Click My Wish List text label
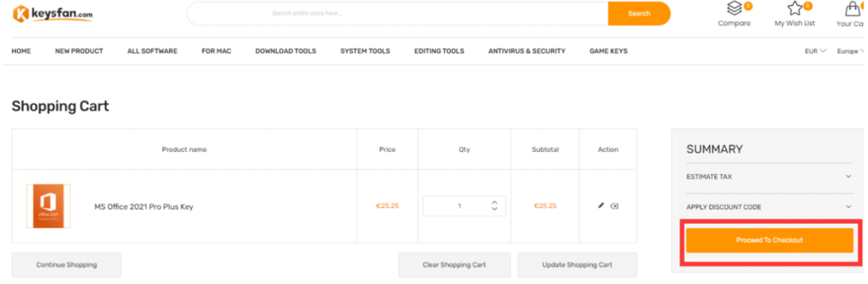Viewport: 868px width, 284px height. 794,23
